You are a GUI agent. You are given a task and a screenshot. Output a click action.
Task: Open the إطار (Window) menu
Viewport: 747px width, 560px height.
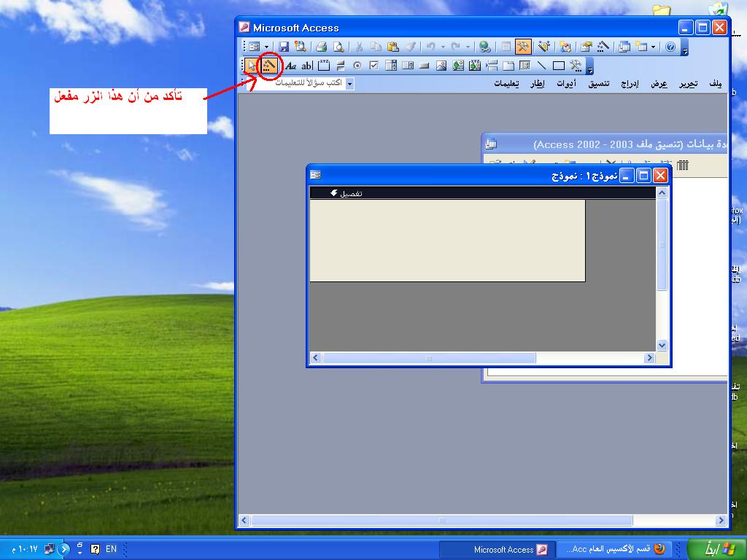538,84
